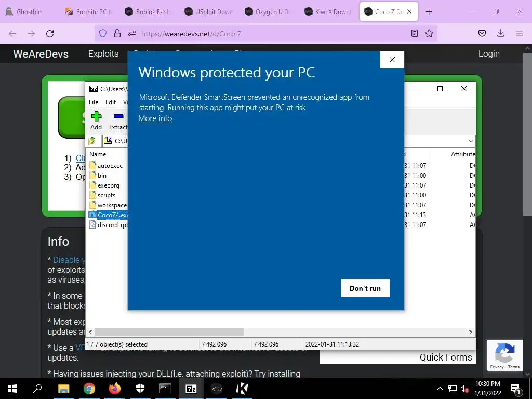Switch to the Fortnite PC tab
This screenshot has width=532, height=399.
(x=88, y=11)
